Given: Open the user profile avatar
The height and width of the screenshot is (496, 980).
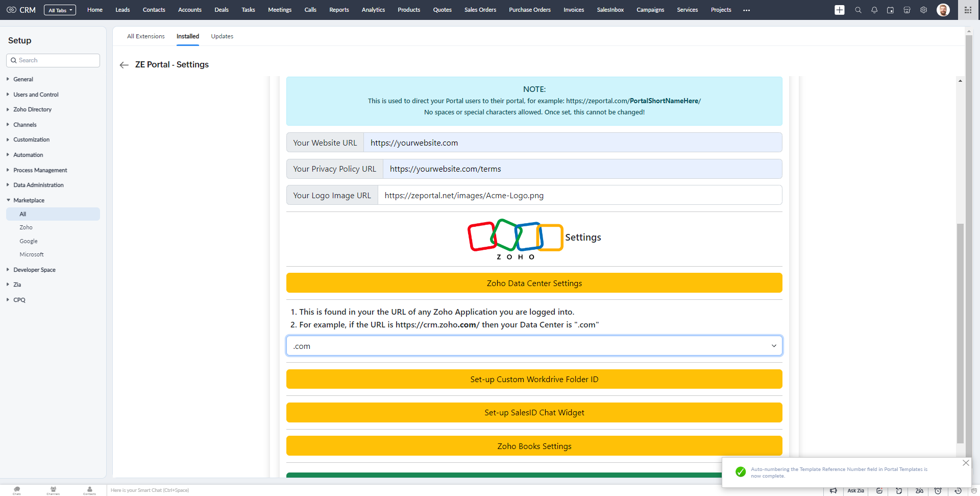Looking at the screenshot, I should [943, 10].
